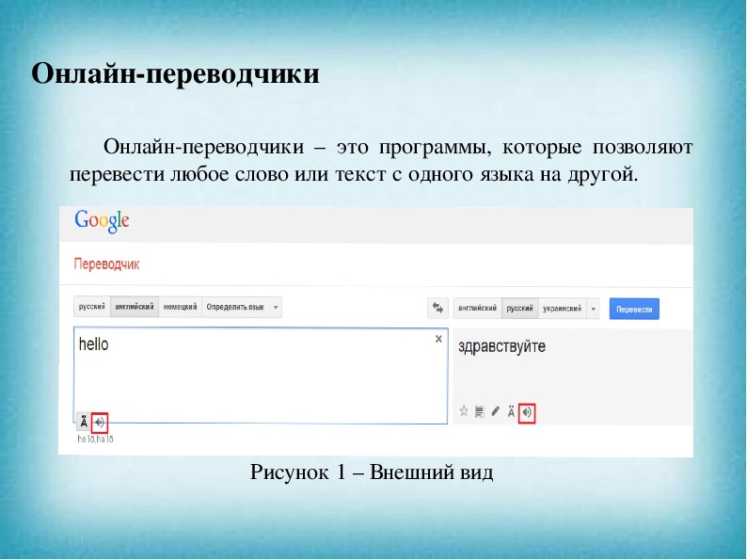Click the caption Рисунок 1 – Внешний вид
This screenshot has height=560, width=747.
372,472
